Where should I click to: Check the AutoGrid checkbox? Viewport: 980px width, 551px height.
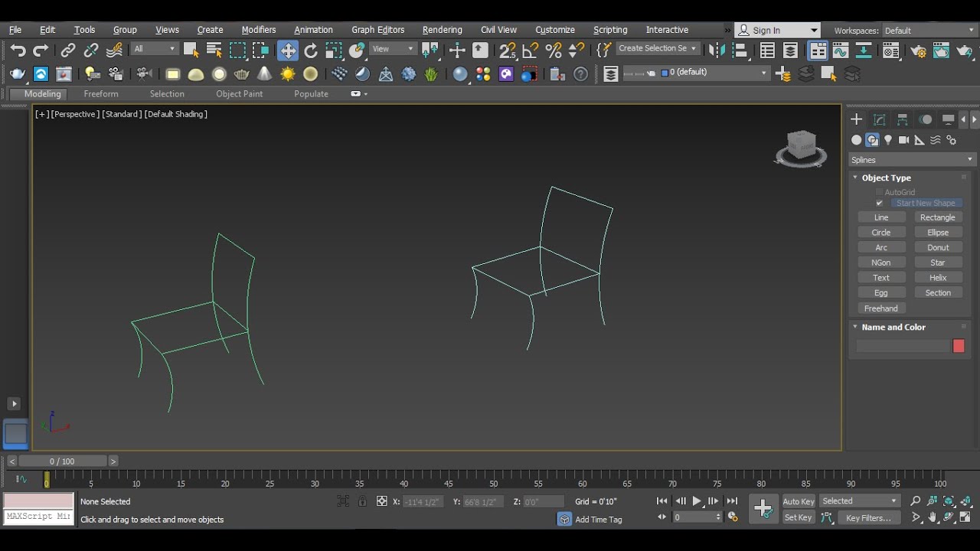(x=880, y=192)
